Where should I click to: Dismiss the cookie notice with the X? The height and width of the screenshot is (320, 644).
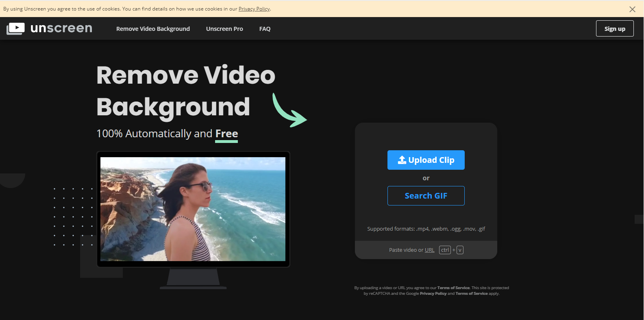632,9
